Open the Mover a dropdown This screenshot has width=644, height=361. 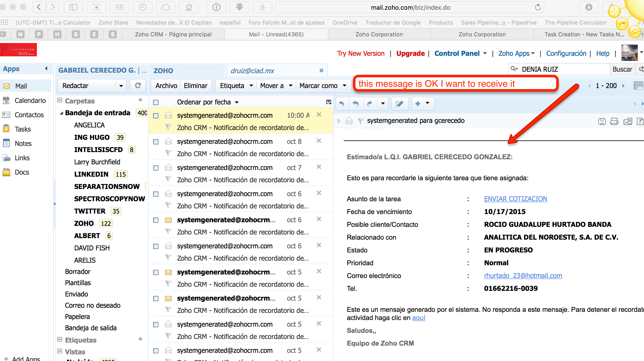pos(276,86)
